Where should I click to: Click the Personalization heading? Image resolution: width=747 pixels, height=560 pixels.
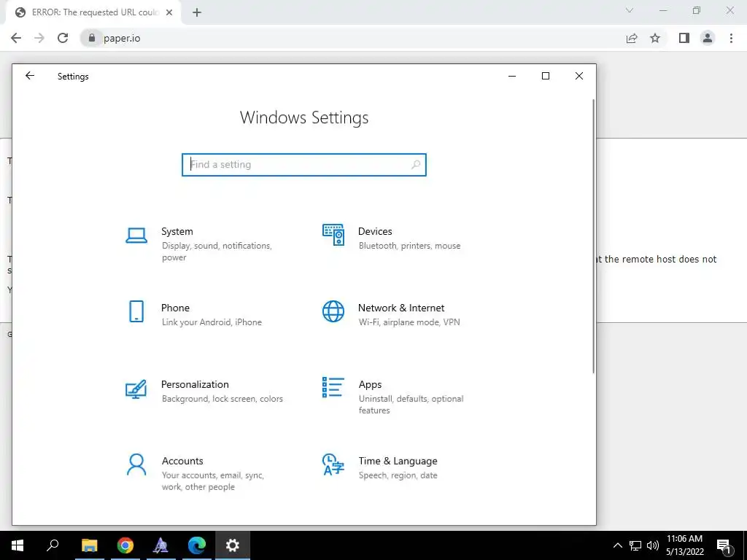click(195, 384)
